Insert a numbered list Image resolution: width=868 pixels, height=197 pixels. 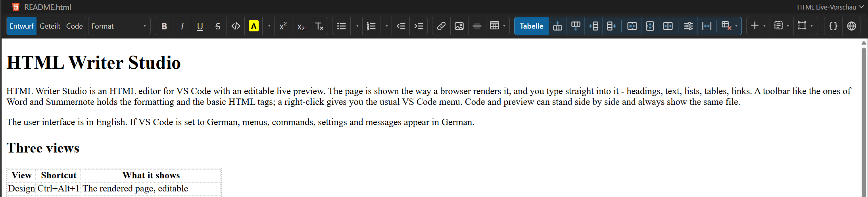pos(371,26)
